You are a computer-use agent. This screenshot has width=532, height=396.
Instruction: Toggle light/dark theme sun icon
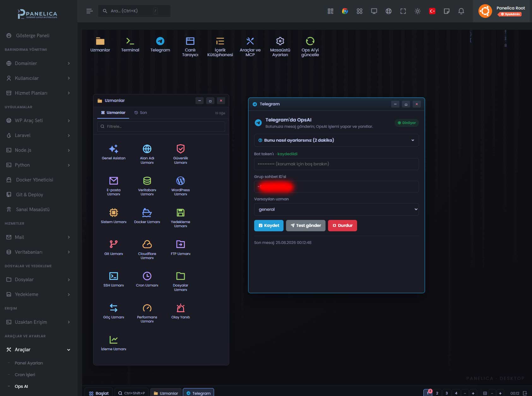(418, 11)
